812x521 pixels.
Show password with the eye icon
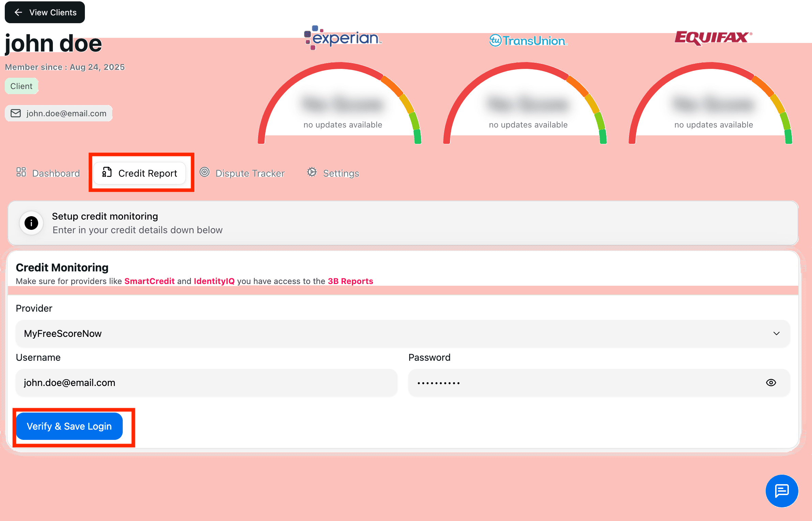771,383
